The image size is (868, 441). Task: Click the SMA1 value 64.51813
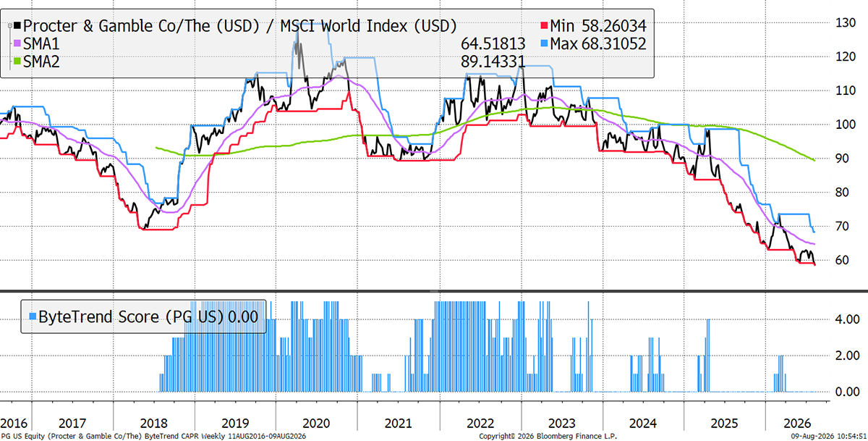pyautogui.click(x=493, y=44)
